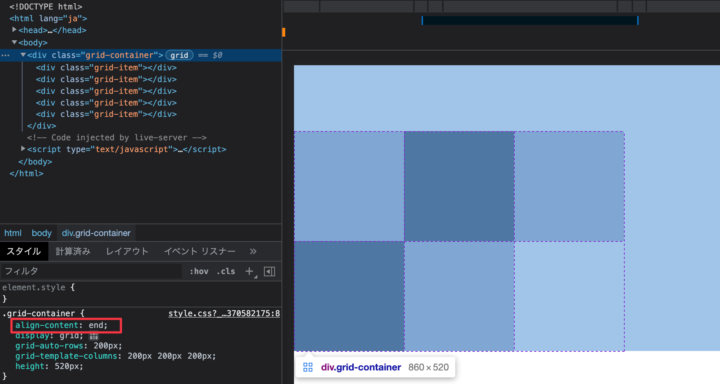The image size is (720, 384).
Task: Click the orange marker in the overview strip
Action: [x=284, y=32]
